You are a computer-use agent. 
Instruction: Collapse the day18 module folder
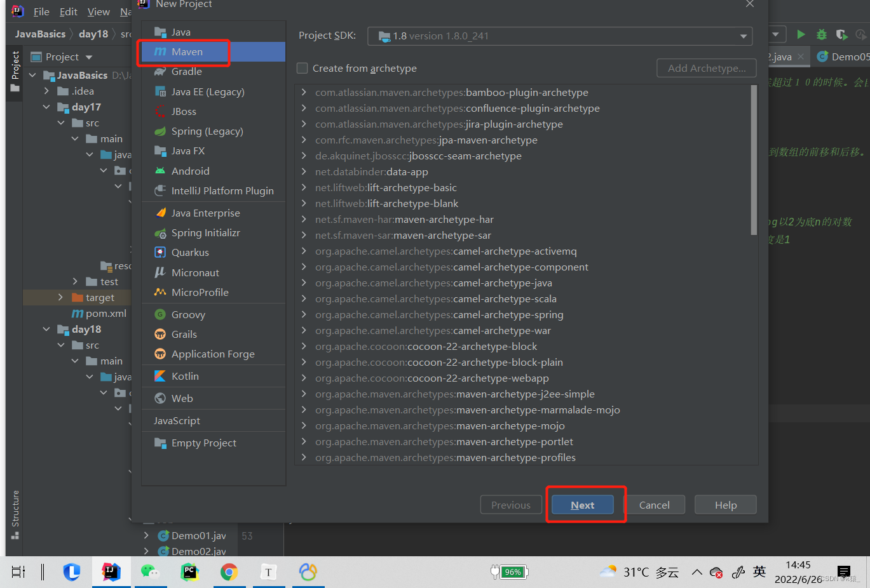pyautogui.click(x=46, y=329)
